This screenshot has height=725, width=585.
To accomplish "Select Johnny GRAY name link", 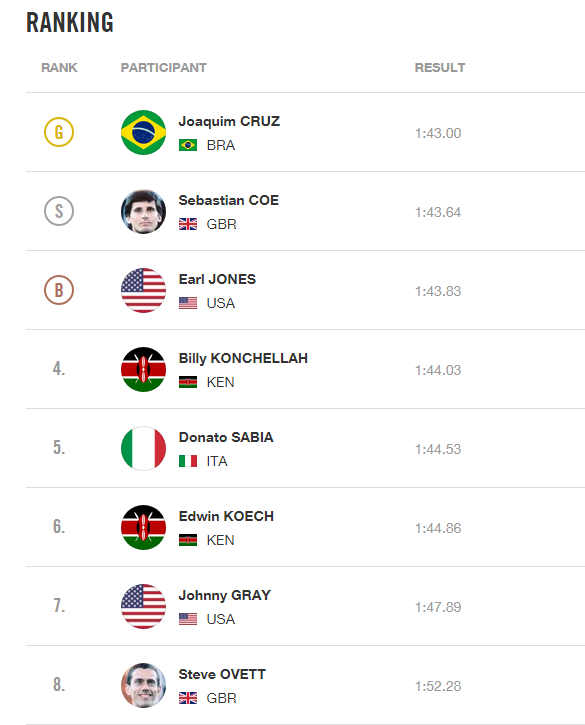I will pos(225,595).
